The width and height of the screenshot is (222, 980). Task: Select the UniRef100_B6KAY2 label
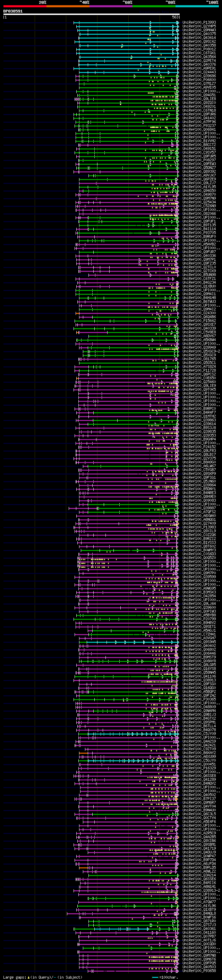point(199,753)
